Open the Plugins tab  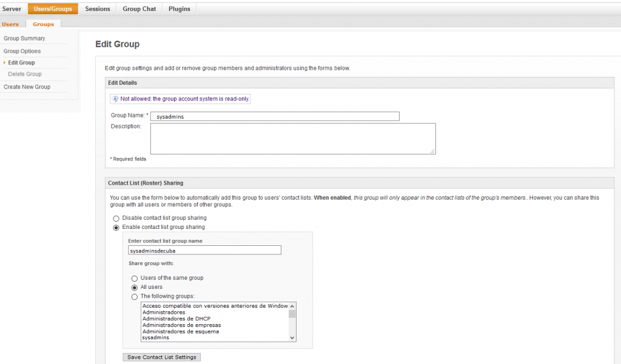tap(180, 8)
